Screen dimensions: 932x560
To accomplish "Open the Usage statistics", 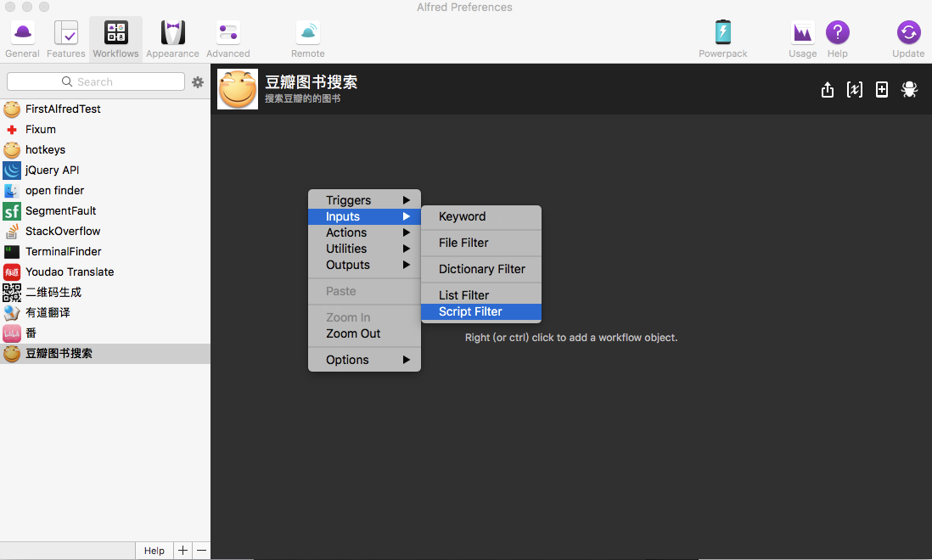I will pyautogui.click(x=802, y=39).
